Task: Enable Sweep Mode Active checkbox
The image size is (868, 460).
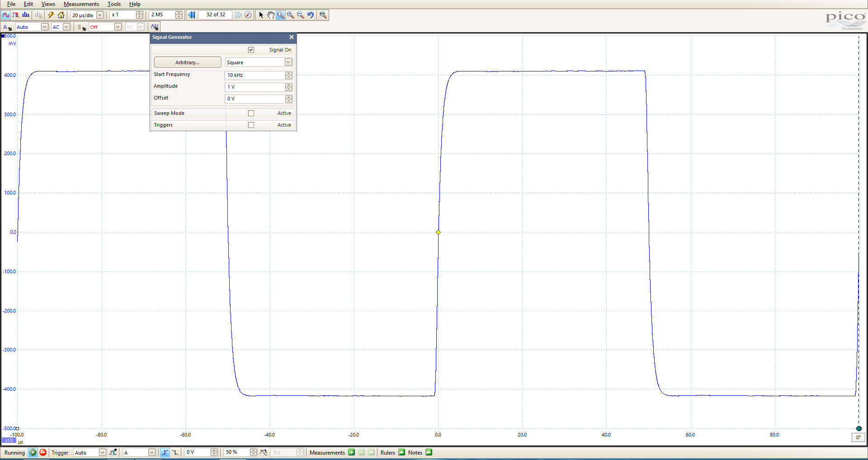Action: point(251,113)
